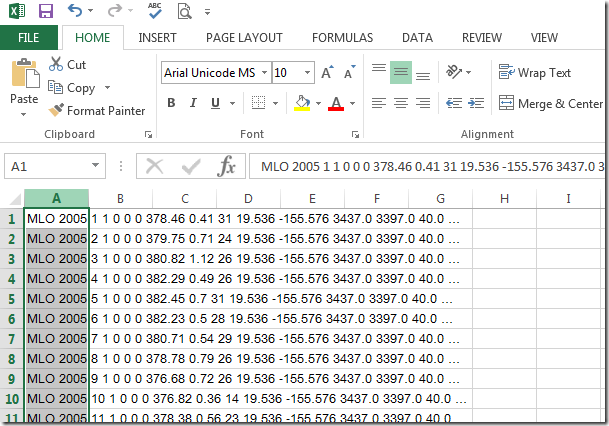This screenshot has width=609, height=426.
Task: Open the font name dropdown
Action: coord(262,73)
